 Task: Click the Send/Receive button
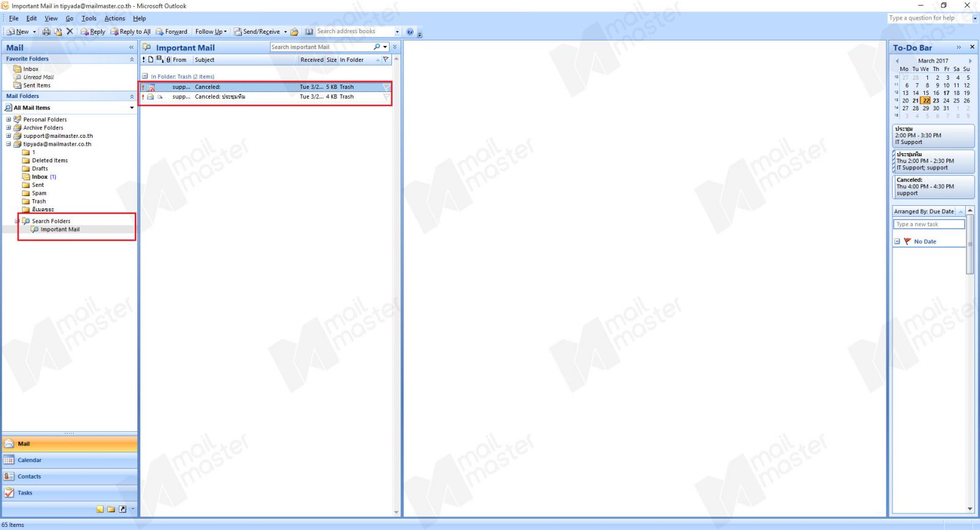tap(257, 31)
